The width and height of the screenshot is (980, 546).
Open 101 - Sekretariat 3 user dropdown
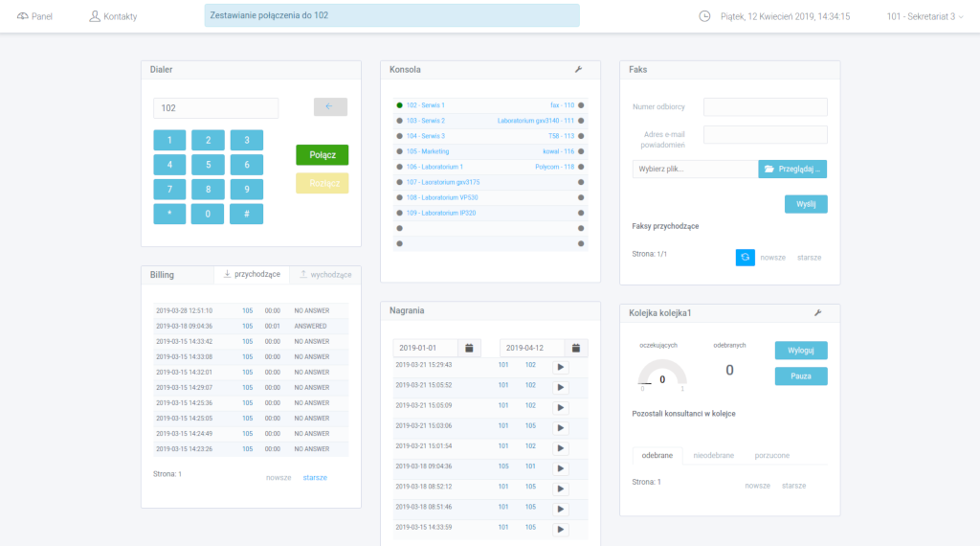[925, 16]
